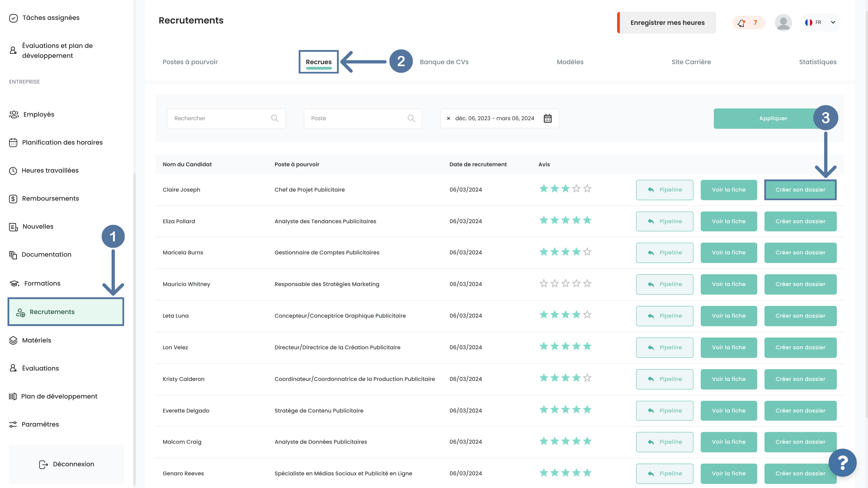Click candidate name Malcom Craig
This screenshot has height=488, width=868.
[182, 442]
